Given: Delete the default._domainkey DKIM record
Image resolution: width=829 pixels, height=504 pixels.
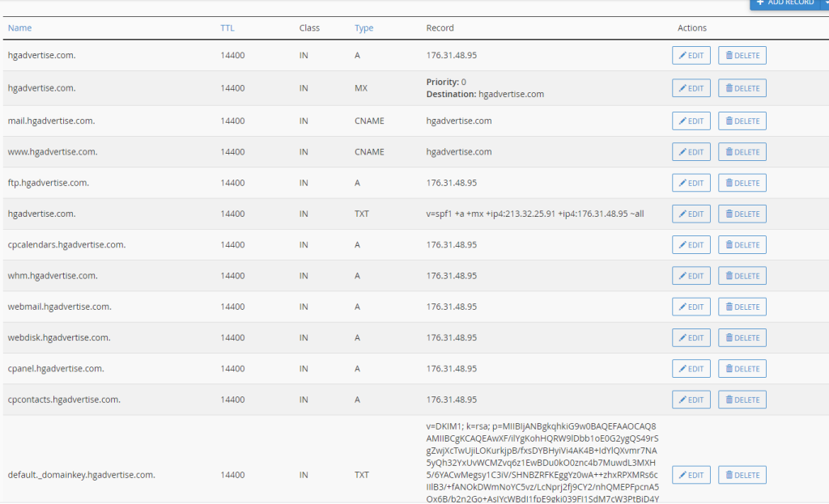Looking at the screenshot, I should (742, 475).
